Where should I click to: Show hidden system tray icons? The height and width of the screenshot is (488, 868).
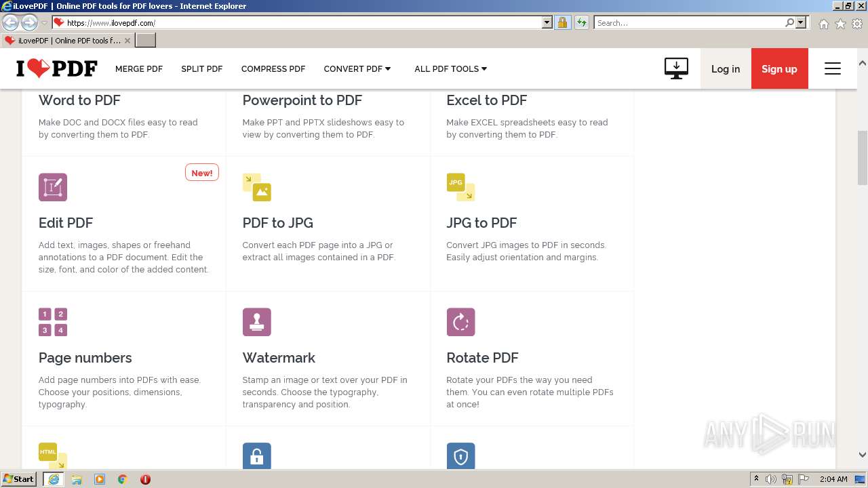(x=757, y=479)
